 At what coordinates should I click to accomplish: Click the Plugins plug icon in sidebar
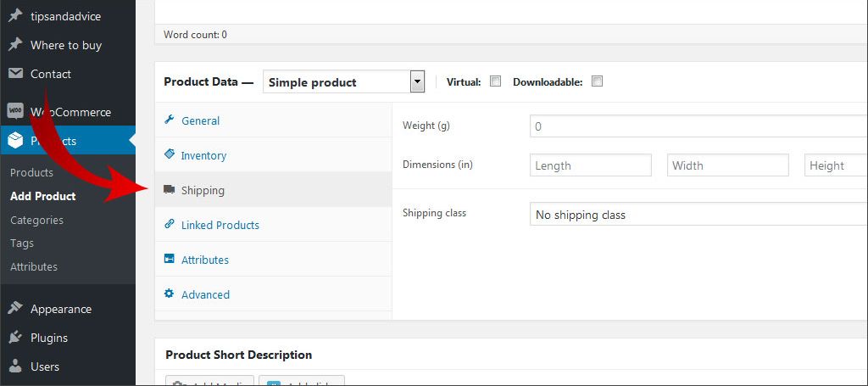[15, 338]
